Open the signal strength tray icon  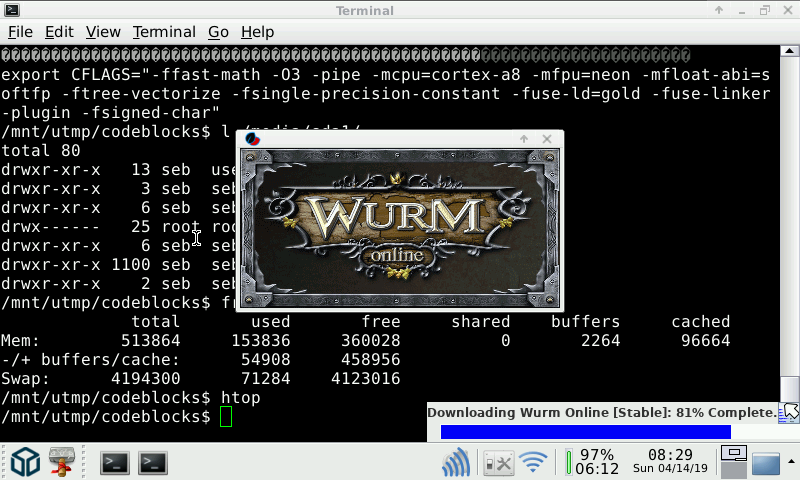tap(457, 462)
